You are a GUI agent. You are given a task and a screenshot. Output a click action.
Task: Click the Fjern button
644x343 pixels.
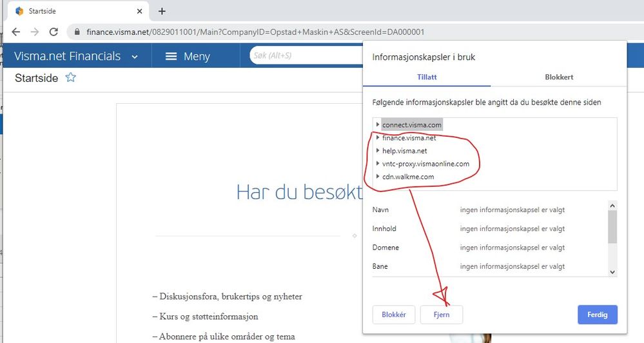click(442, 315)
